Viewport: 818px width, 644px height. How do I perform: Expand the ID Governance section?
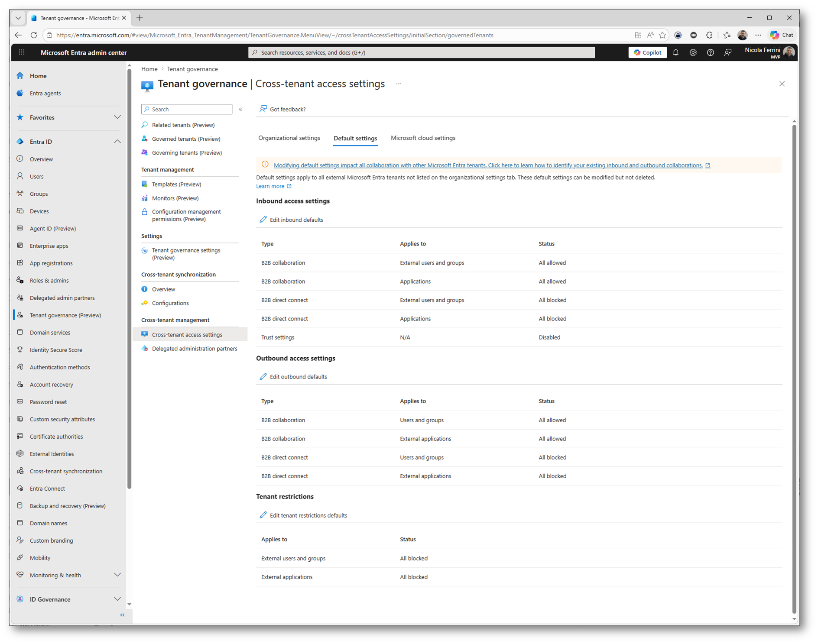click(x=117, y=599)
